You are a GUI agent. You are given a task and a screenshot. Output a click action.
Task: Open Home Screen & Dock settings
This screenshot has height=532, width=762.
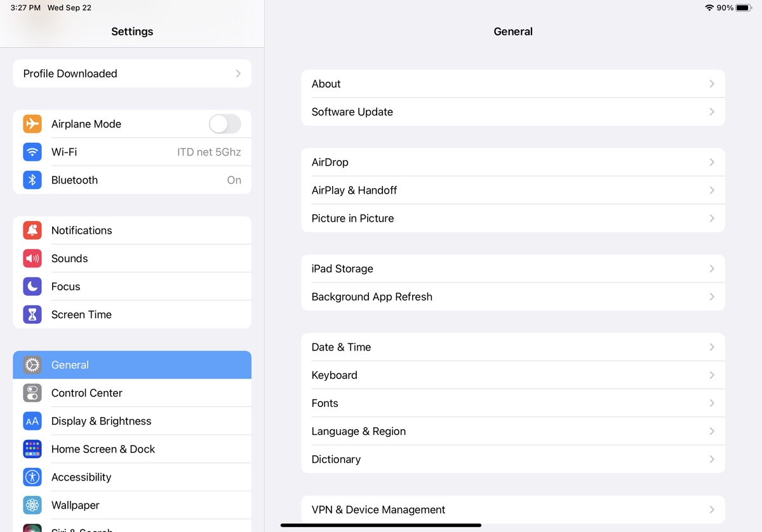click(x=104, y=449)
